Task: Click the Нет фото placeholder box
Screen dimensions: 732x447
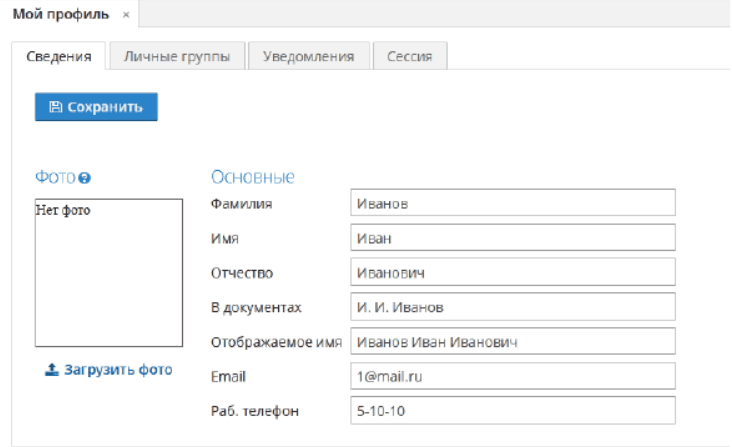Action: coord(109,273)
